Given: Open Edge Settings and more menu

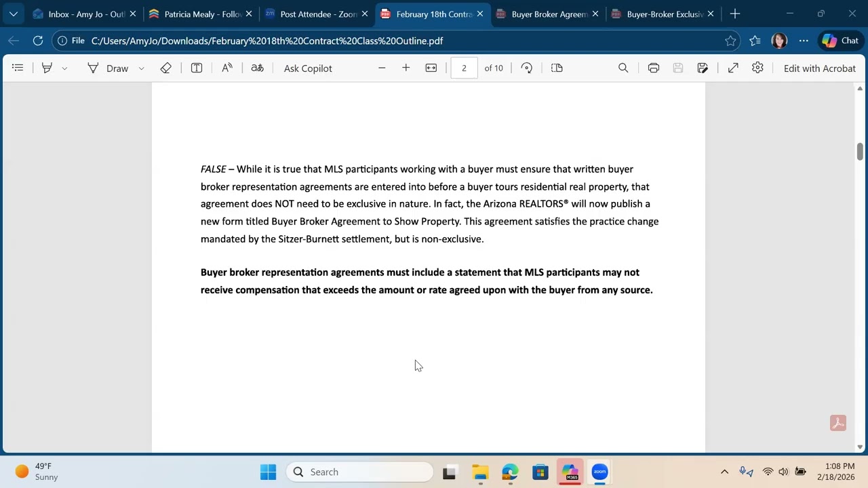Looking at the screenshot, I should click(x=804, y=41).
